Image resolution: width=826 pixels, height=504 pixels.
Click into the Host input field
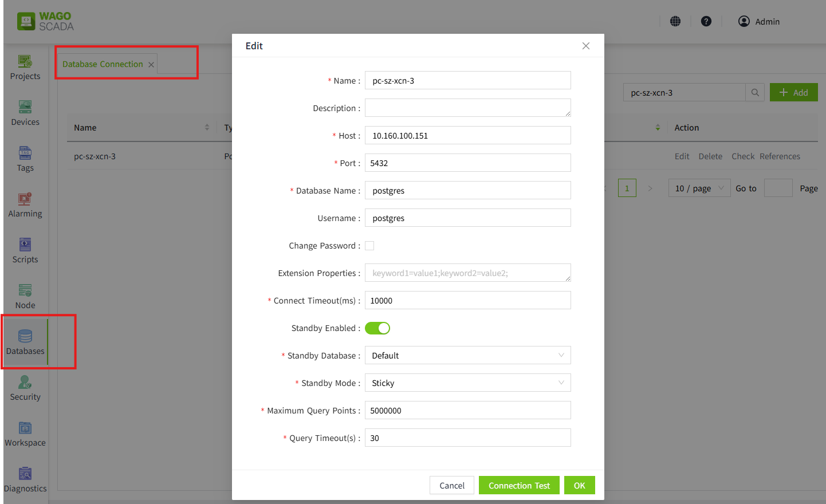(467, 136)
